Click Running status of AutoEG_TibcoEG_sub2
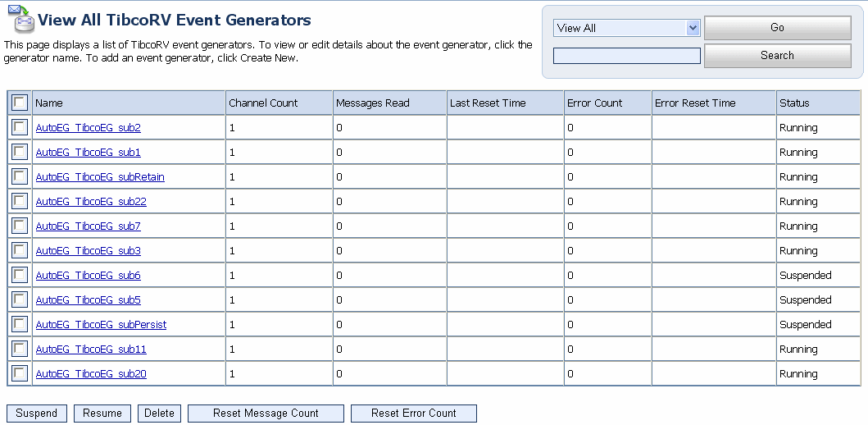This screenshot has height=425, width=868. click(798, 128)
